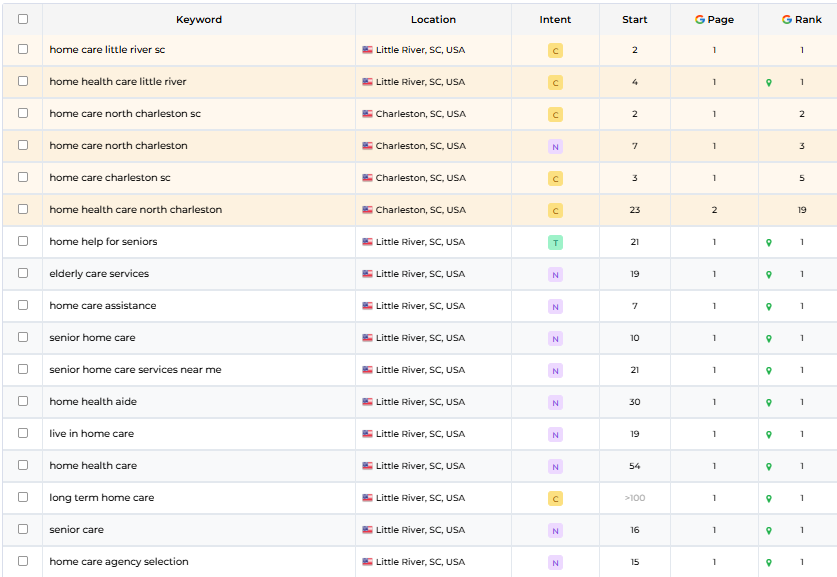
Task: Click intent badge C for 'home health care little river'
Action: pos(555,83)
